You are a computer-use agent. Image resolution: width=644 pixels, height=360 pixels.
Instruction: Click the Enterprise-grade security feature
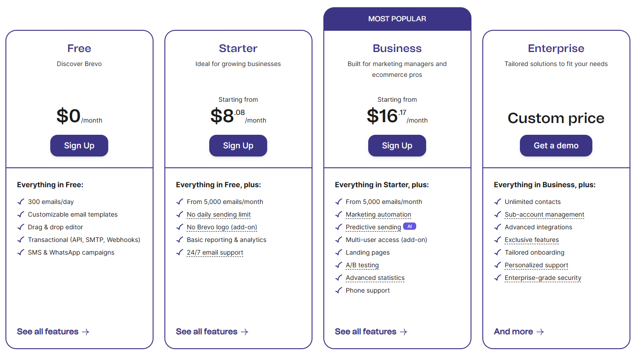543,278
